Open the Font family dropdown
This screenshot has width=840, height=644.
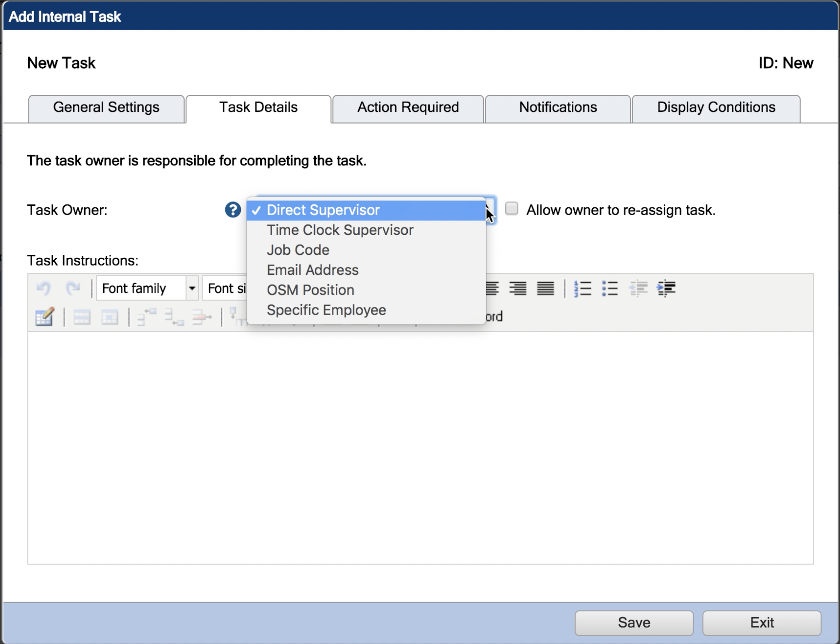click(x=191, y=288)
